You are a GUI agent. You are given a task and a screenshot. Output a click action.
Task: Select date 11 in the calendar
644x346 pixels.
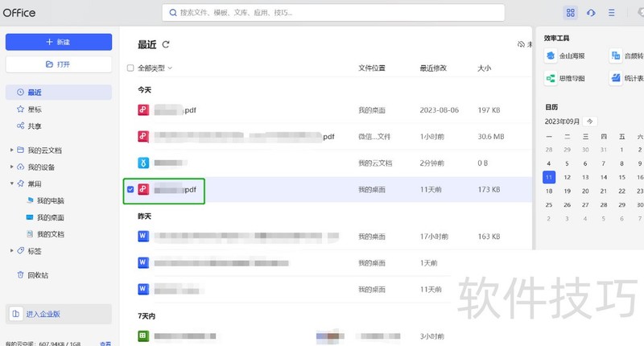click(x=549, y=177)
